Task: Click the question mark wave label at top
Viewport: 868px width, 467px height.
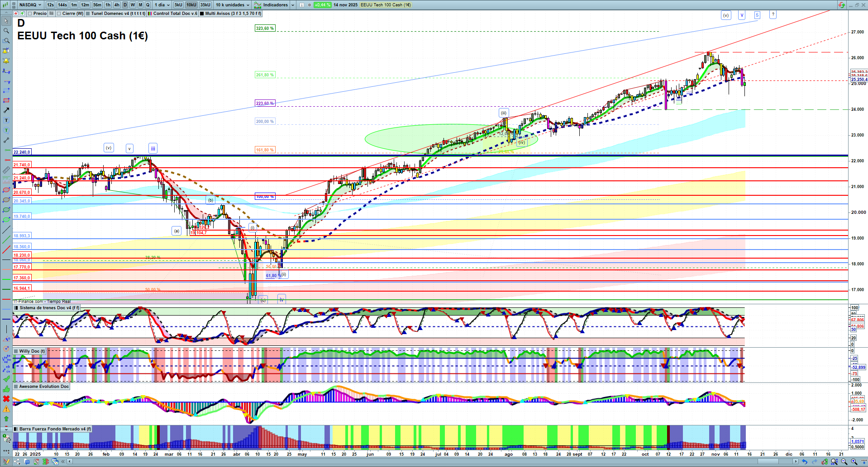Action: pyautogui.click(x=773, y=14)
